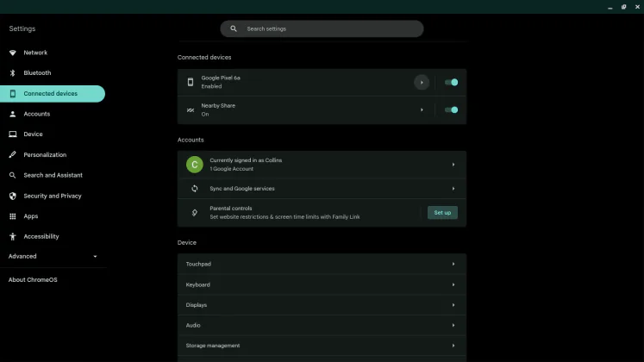Select Apps in the sidebar

(53, 215)
